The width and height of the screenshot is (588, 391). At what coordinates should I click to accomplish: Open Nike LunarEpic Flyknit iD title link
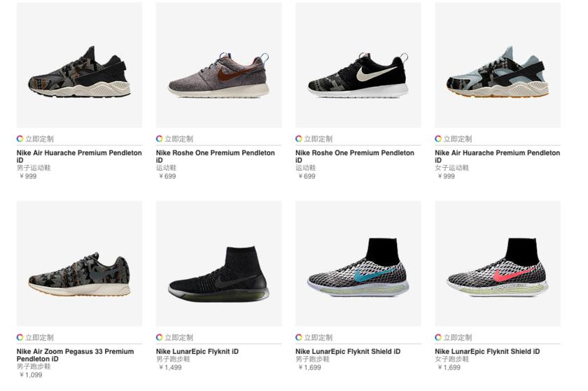pos(197,351)
